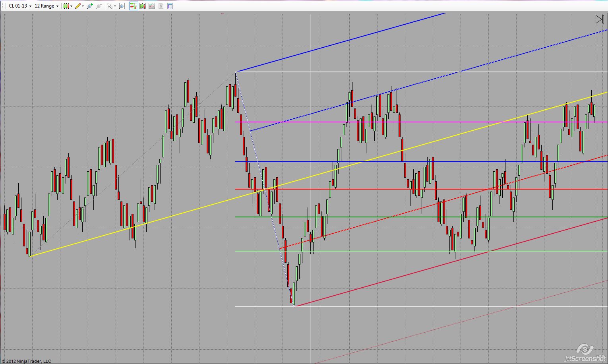Select the dashed red diagonal line
The height and width of the screenshot is (364, 608).
pyautogui.click(x=443, y=202)
